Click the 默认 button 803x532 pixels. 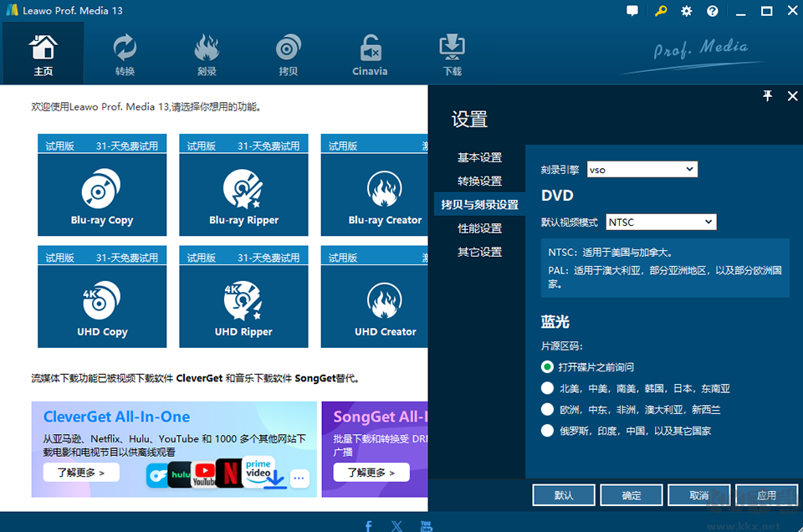point(564,495)
